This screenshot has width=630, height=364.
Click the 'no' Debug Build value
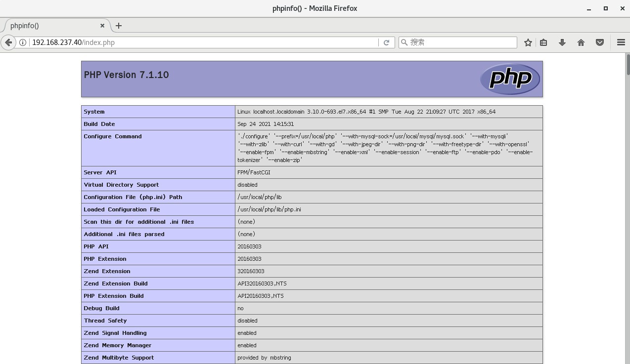click(x=240, y=308)
